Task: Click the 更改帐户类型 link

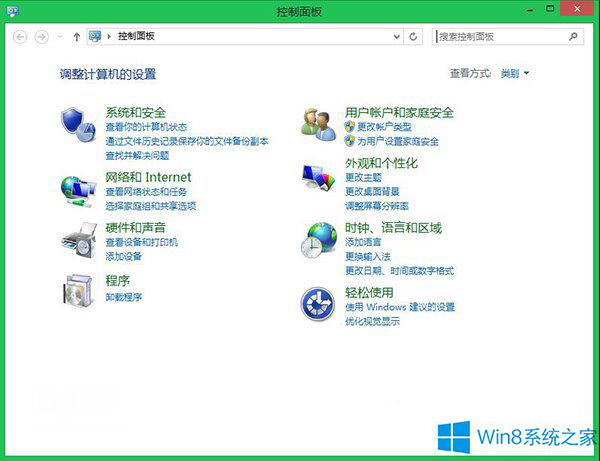Action: [x=384, y=127]
